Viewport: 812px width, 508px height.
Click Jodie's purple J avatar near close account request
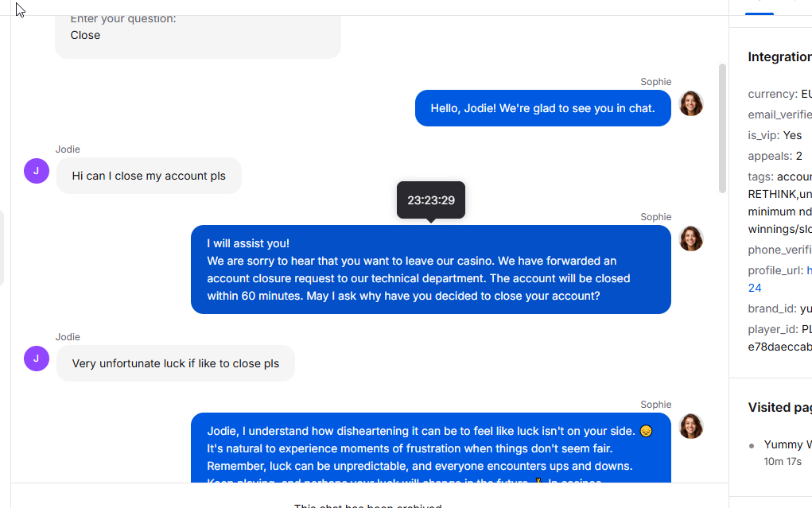click(x=37, y=171)
